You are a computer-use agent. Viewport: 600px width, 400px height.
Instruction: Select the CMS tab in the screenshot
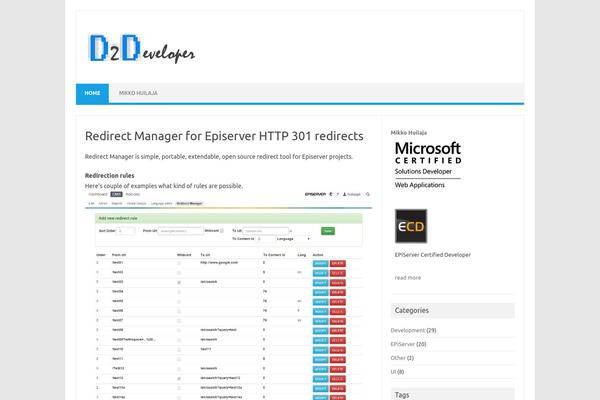point(116,194)
